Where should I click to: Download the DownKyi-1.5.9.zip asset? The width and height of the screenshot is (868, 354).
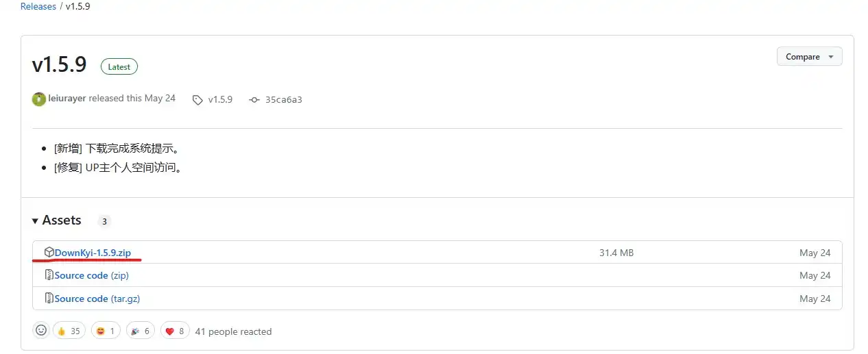click(93, 253)
